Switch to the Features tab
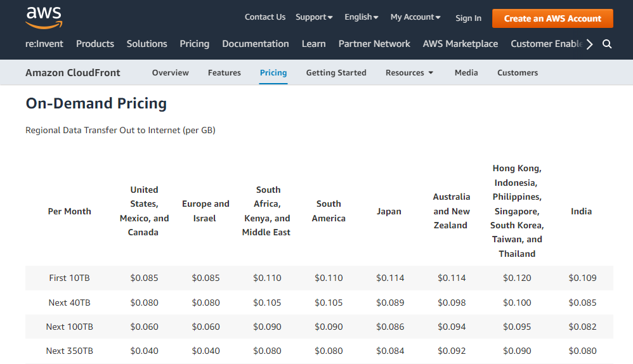The height and width of the screenshot is (364, 633). click(225, 73)
